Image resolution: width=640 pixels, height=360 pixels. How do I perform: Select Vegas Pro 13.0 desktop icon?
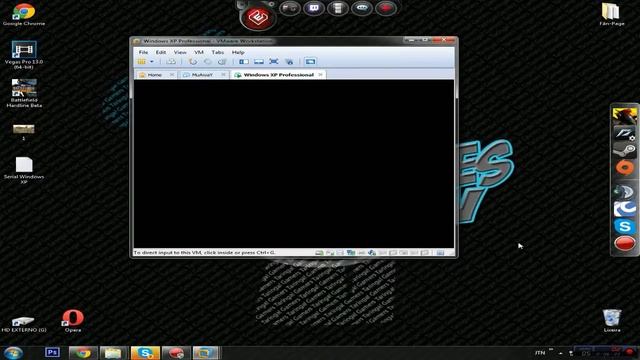pos(24,54)
